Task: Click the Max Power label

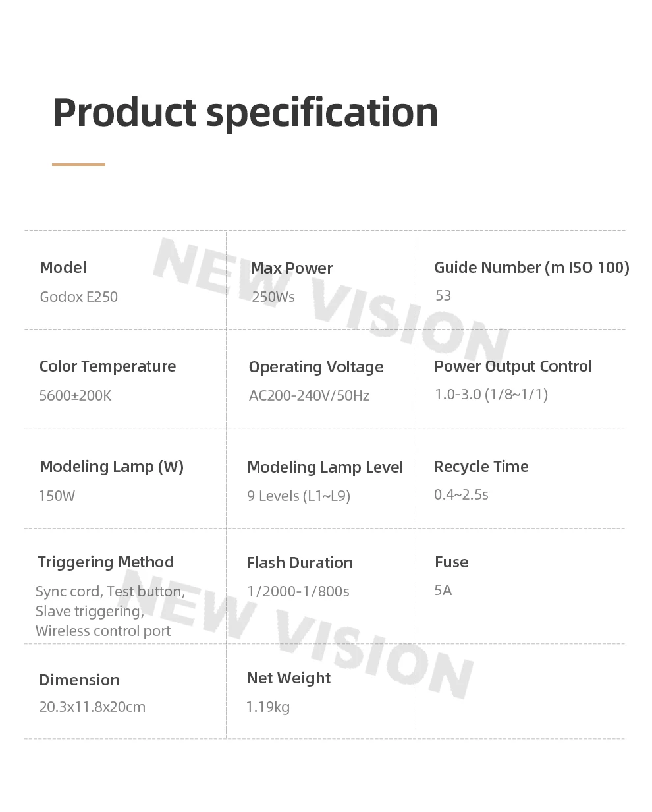Action: pyautogui.click(x=291, y=268)
